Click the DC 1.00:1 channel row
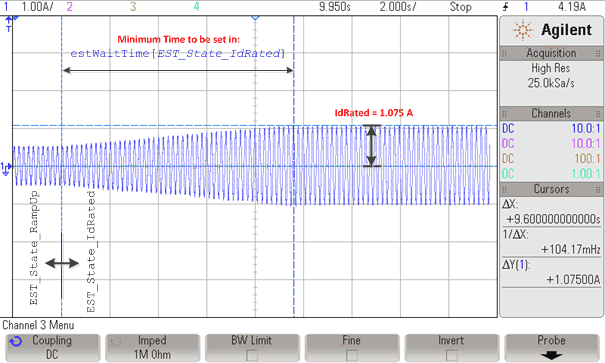The height and width of the screenshot is (363, 605). (x=551, y=174)
